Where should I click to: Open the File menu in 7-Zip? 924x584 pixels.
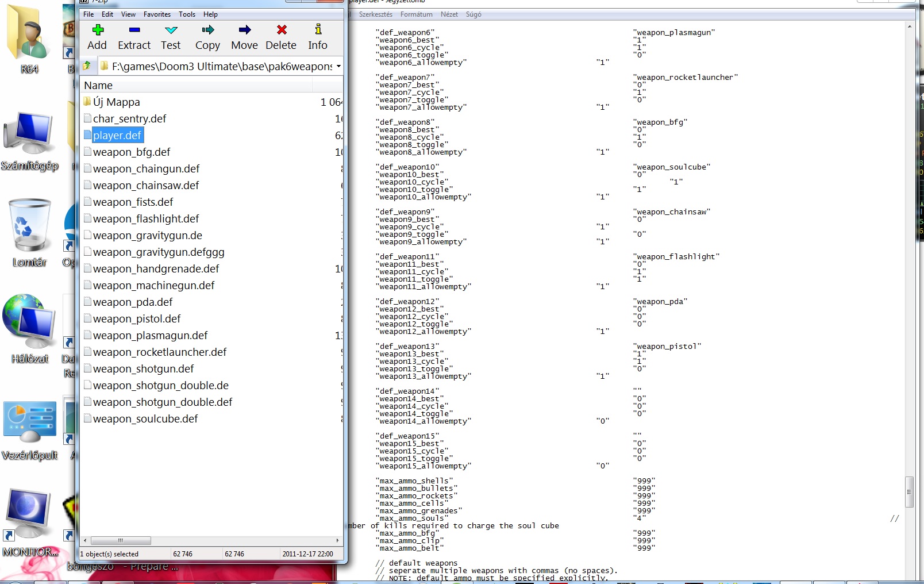[x=88, y=14]
